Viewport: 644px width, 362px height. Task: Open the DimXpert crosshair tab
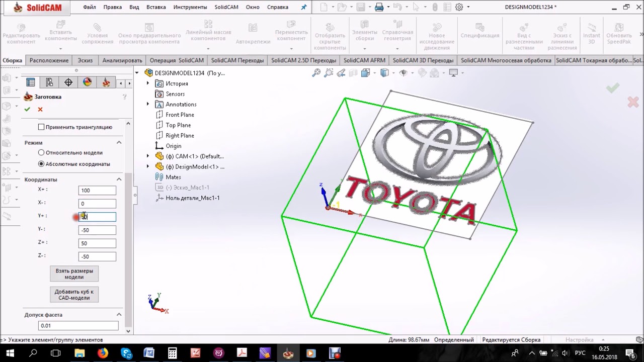68,82
